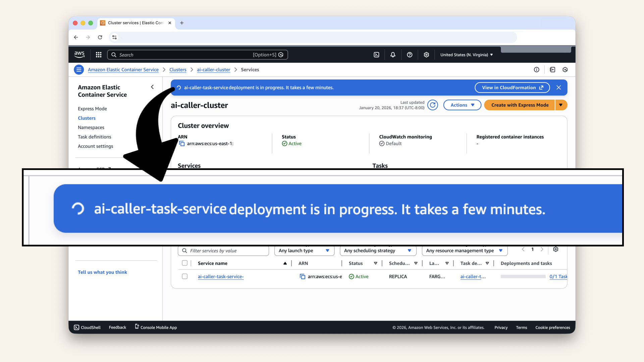Go to Namespaces in sidebar
This screenshot has height=362, width=644.
click(91, 127)
